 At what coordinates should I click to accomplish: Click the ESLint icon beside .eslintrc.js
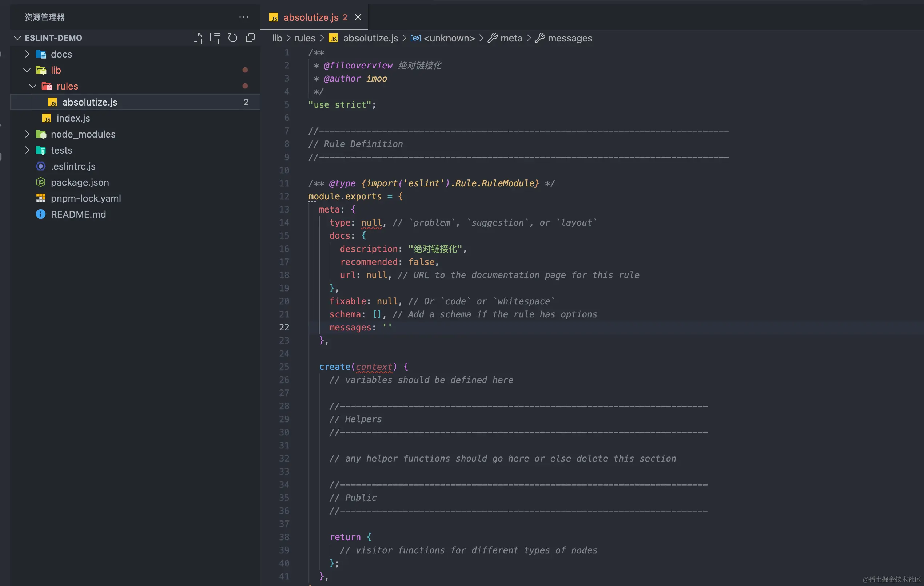tap(41, 166)
